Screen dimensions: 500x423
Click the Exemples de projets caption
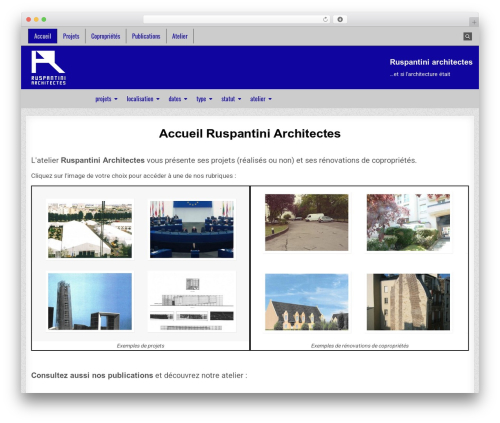(x=140, y=346)
